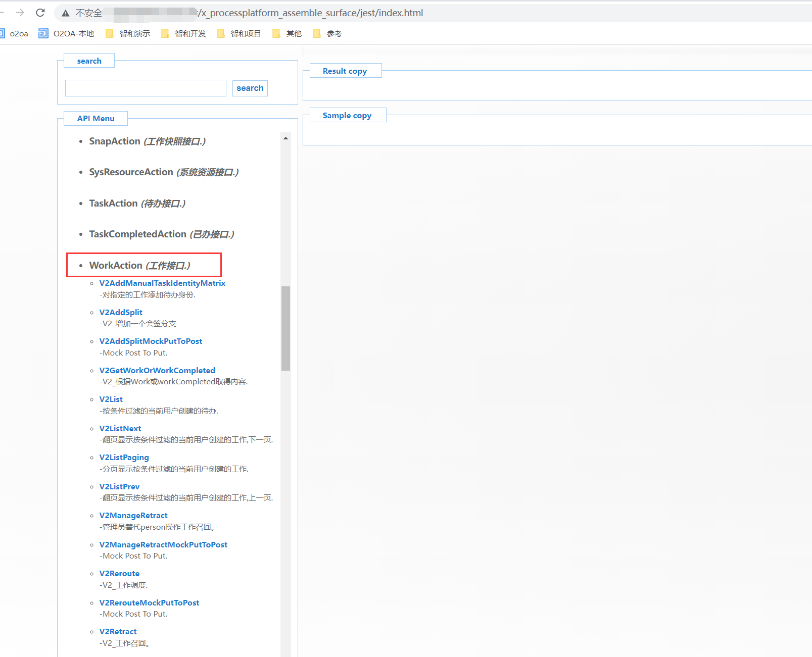
Task: Click the 'search' panel title label
Action: (89, 61)
